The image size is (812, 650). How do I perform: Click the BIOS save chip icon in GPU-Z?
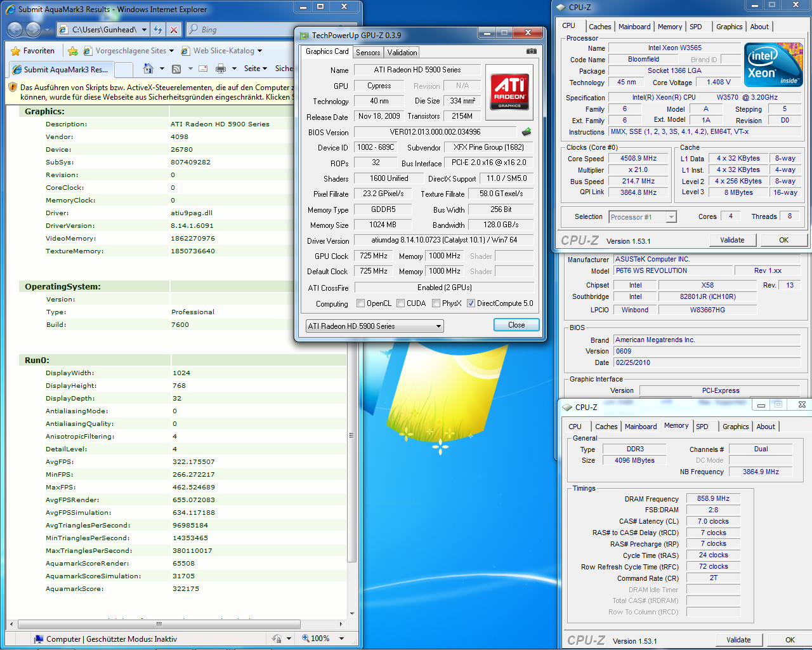pos(527,132)
